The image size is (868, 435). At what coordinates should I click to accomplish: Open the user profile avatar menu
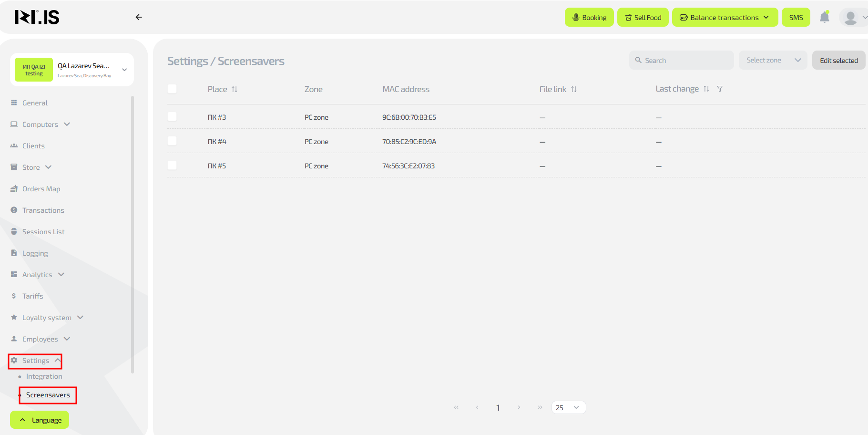click(x=850, y=18)
